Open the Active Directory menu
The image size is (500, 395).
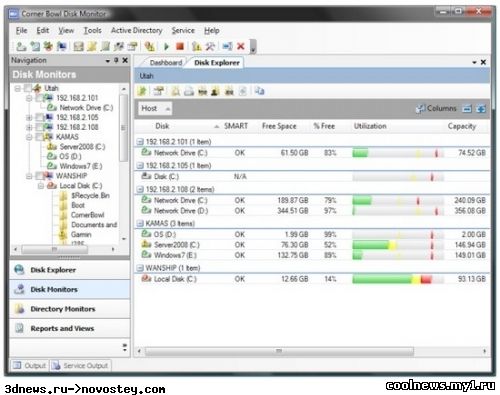pos(136,31)
